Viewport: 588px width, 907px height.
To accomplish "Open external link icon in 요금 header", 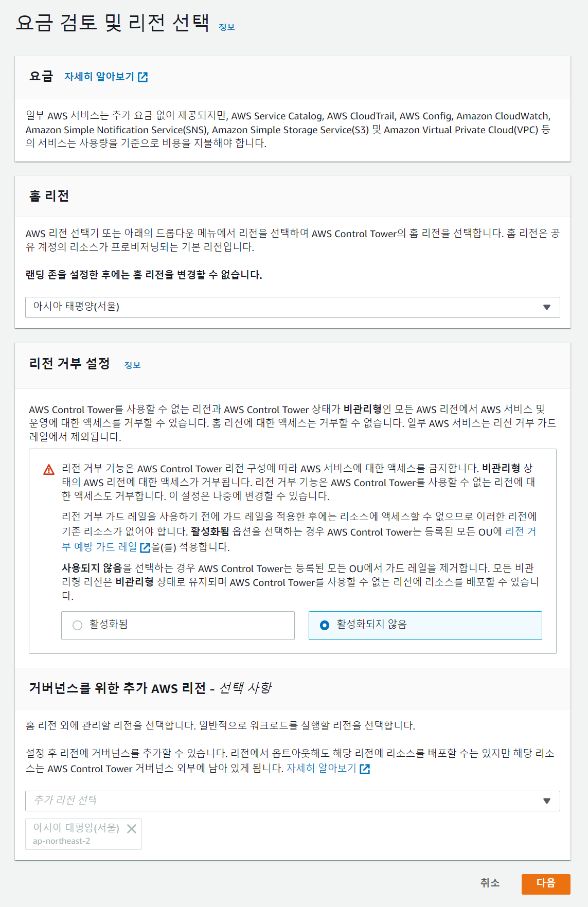I will click(x=143, y=77).
